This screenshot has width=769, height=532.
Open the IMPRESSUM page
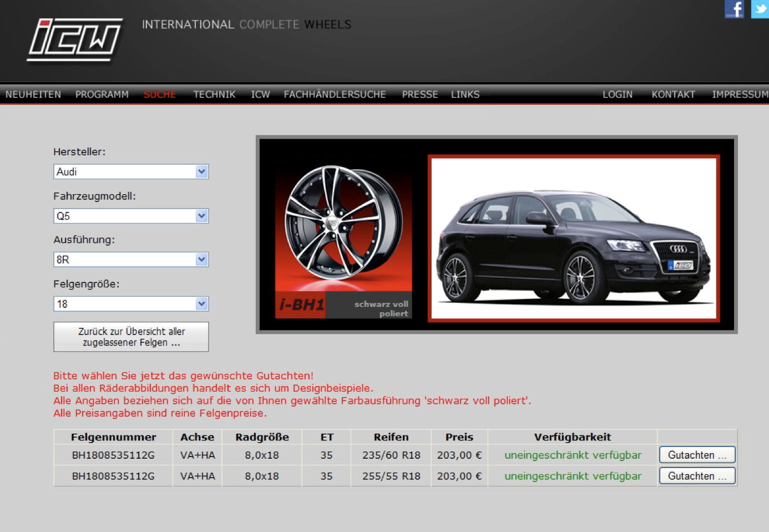point(740,94)
